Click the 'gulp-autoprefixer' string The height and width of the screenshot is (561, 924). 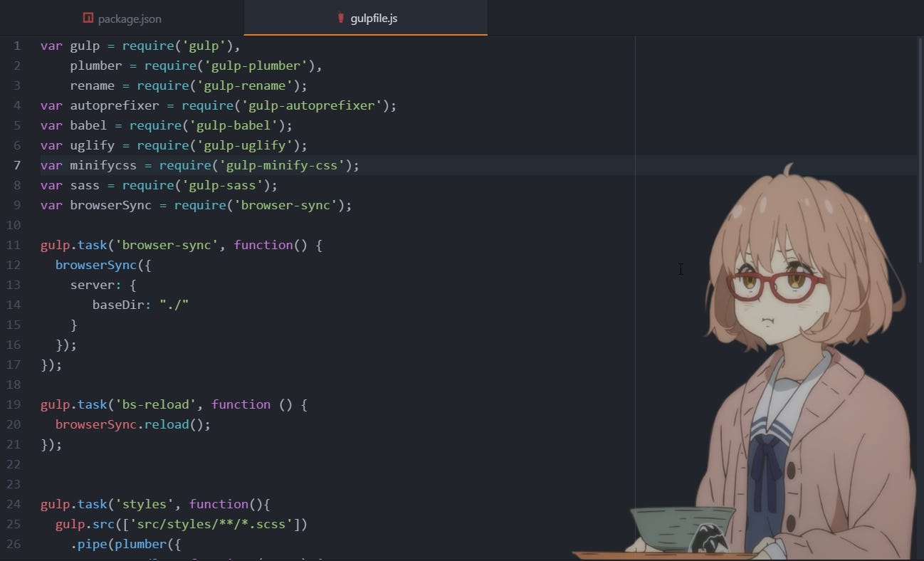311,105
